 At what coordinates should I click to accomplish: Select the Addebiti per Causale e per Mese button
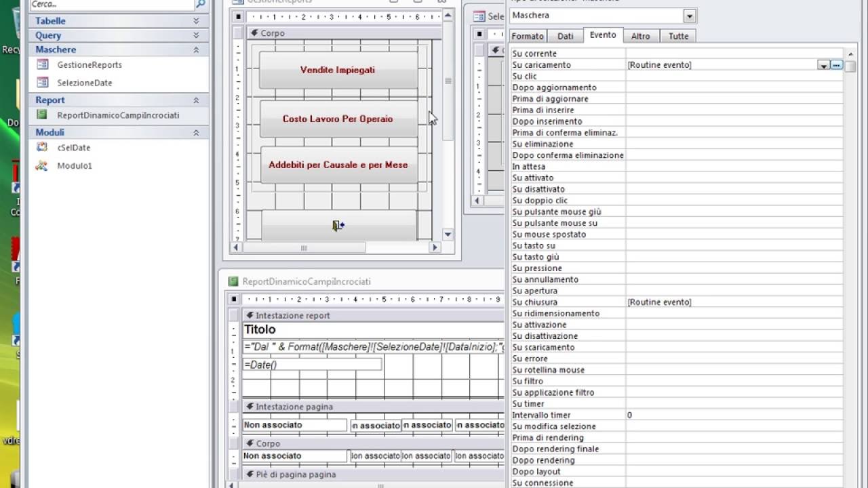click(338, 165)
